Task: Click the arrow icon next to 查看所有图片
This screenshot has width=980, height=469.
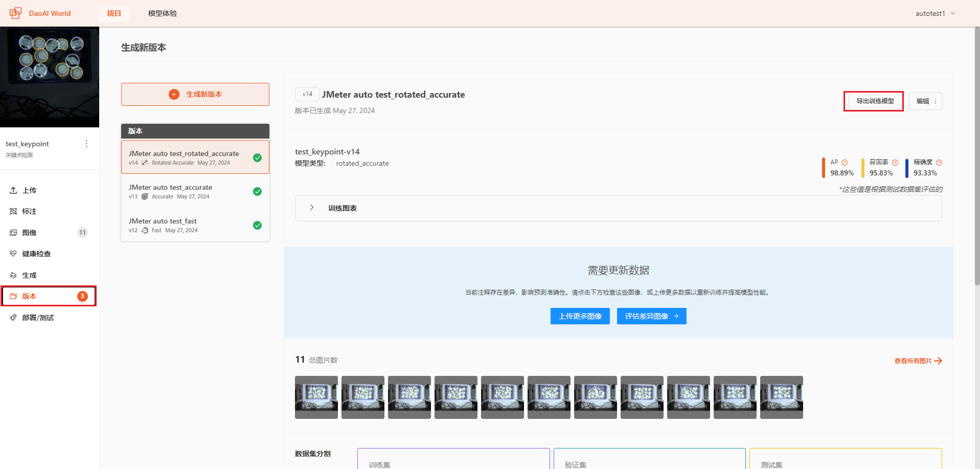Action: click(x=938, y=361)
